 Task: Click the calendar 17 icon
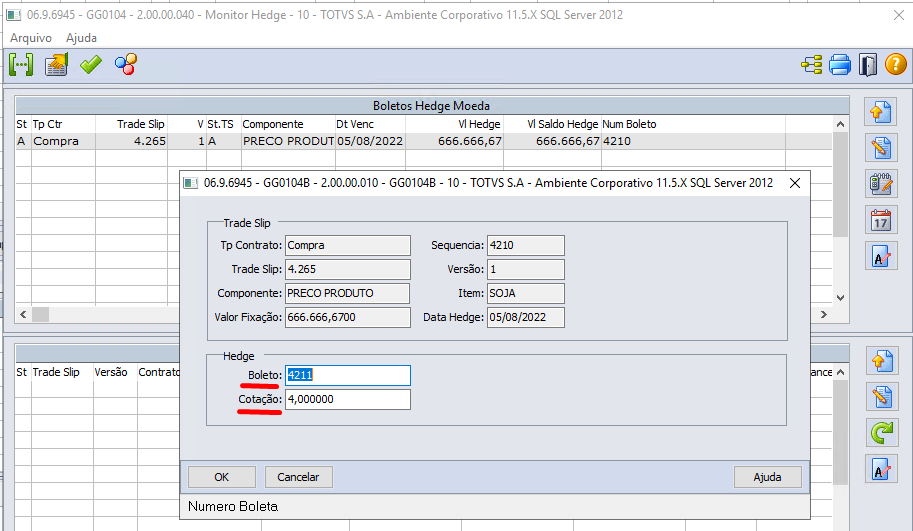pos(880,220)
